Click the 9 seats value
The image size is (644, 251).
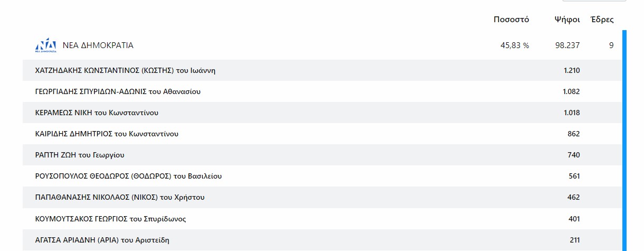[x=611, y=45]
